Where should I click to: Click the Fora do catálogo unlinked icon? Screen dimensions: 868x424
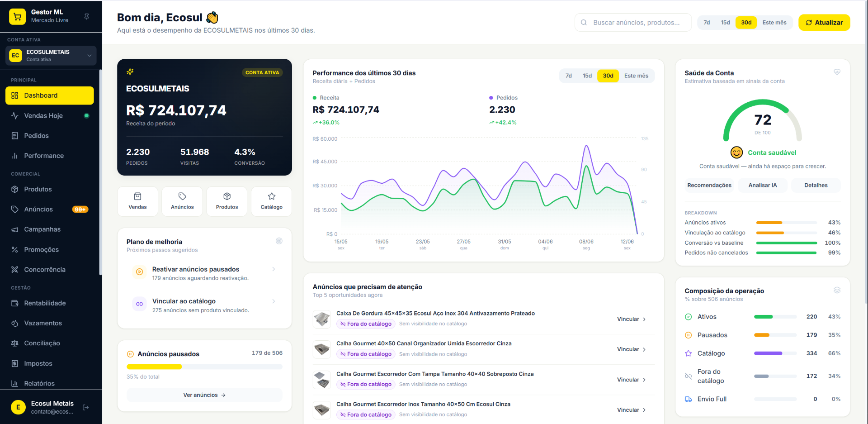[x=688, y=376]
